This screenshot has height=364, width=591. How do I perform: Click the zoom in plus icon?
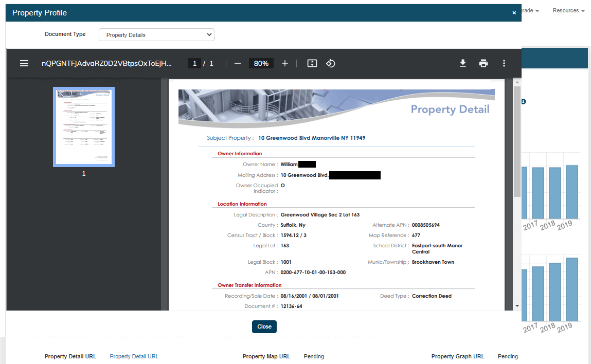285,63
